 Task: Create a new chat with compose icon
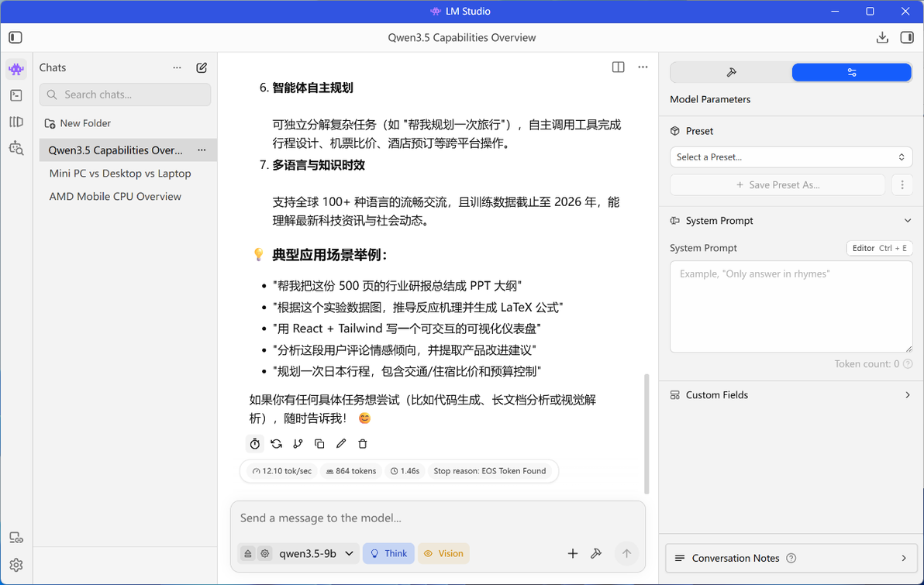coord(202,67)
